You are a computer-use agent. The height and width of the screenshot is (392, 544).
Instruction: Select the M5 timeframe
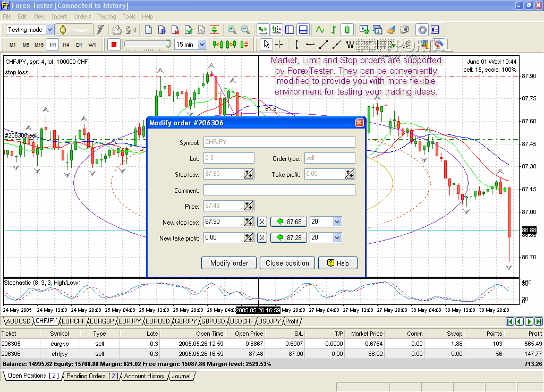(x=26, y=45)
